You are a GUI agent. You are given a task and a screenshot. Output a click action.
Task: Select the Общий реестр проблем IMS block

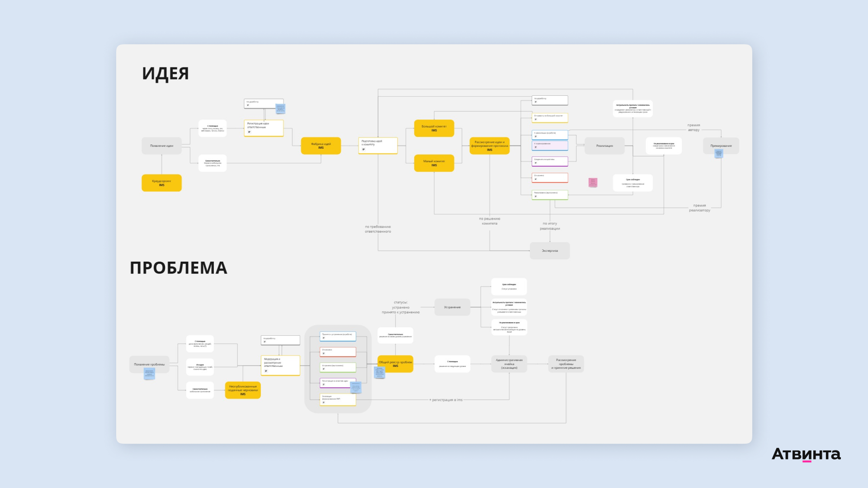pos(395,364)
